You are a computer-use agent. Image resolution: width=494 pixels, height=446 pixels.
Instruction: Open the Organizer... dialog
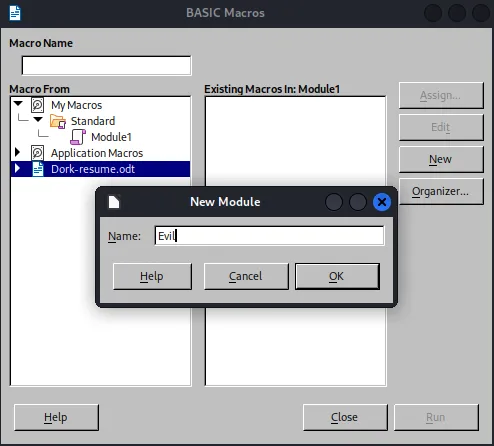pyautogui.click(x=441, y=191)
